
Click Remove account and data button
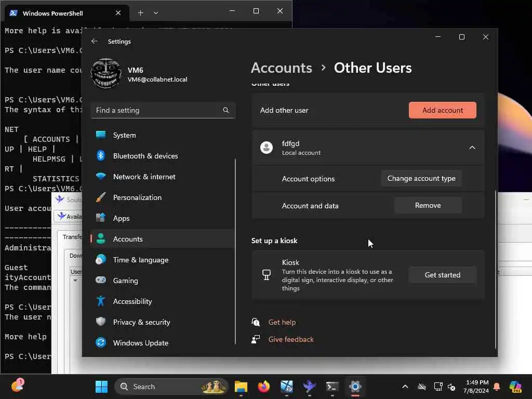pyautogui.click(x=428, y=205)
